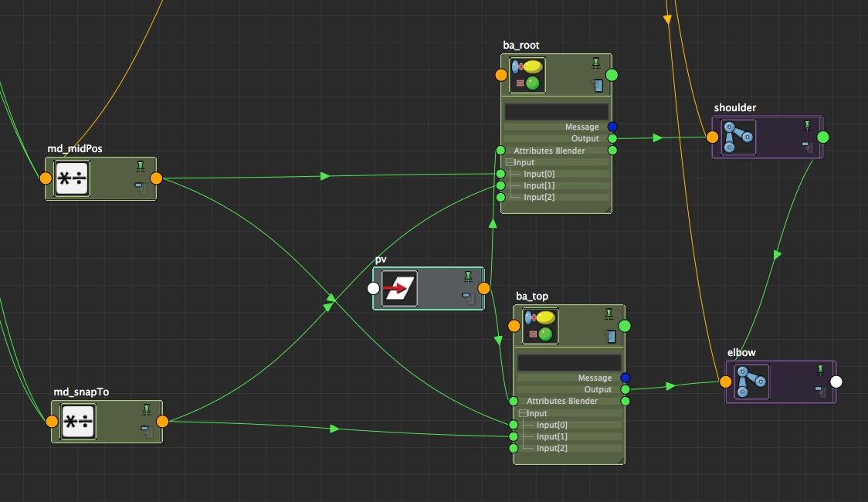
Task: Click the attribute filter field in ba_root
Action: (x=556, y=111)
